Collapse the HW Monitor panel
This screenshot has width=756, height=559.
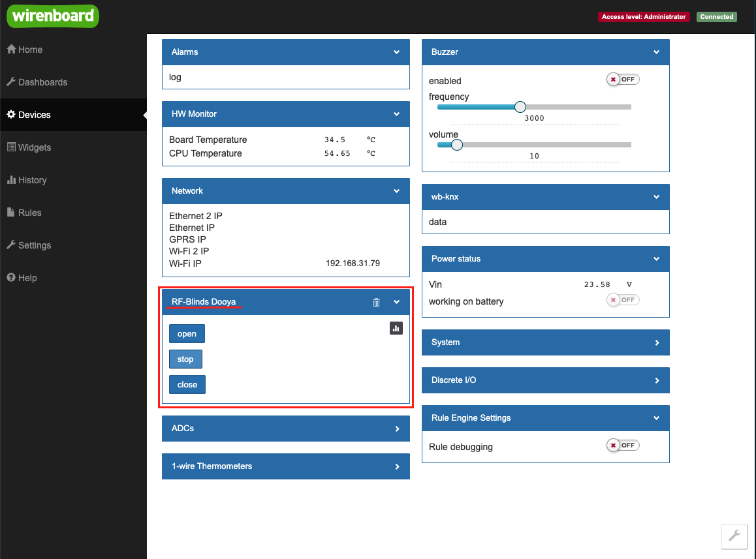(x=396, y=114)
